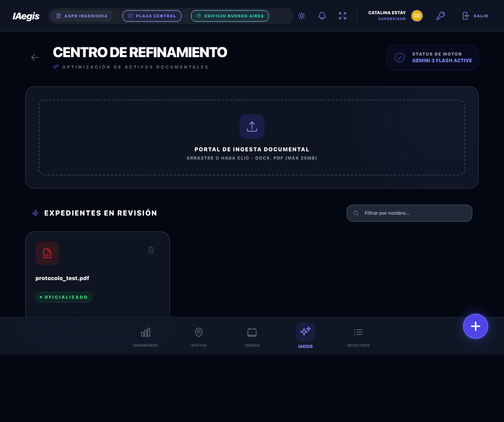Enter fullscreen with the expand icon
The image size is (504, 422).
point(342,16)
